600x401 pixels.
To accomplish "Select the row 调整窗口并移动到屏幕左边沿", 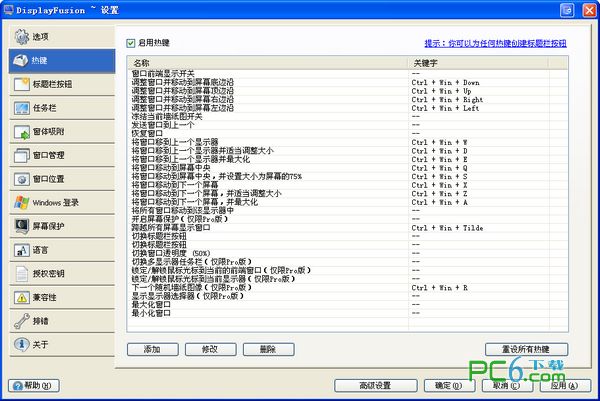I will pyautogui.click(x=347, y=108).
